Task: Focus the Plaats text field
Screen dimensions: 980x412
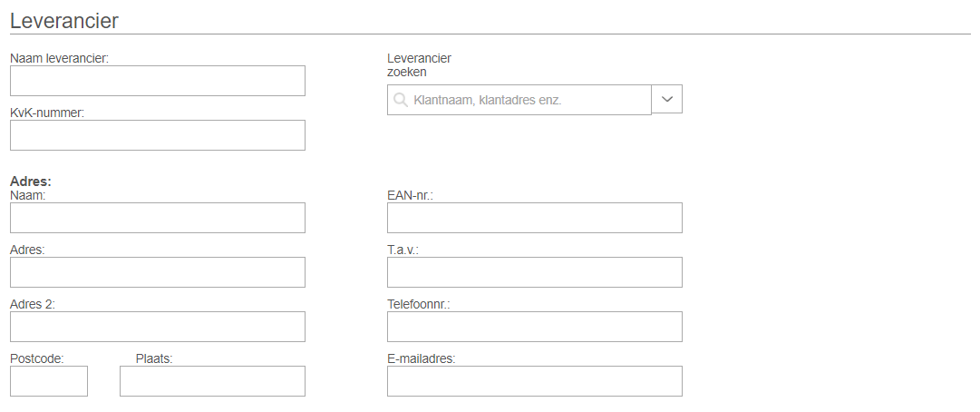Action: 212,381
